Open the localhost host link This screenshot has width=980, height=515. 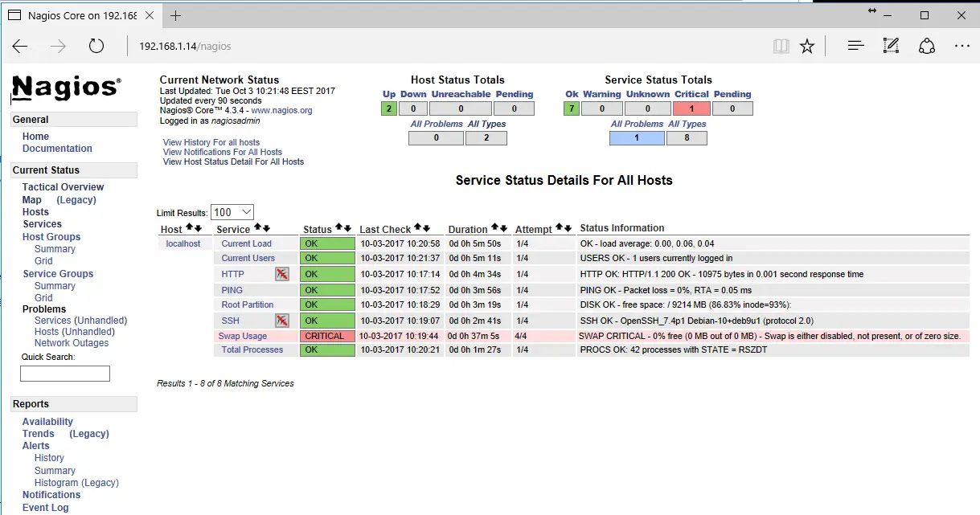(x=183, y=243)
